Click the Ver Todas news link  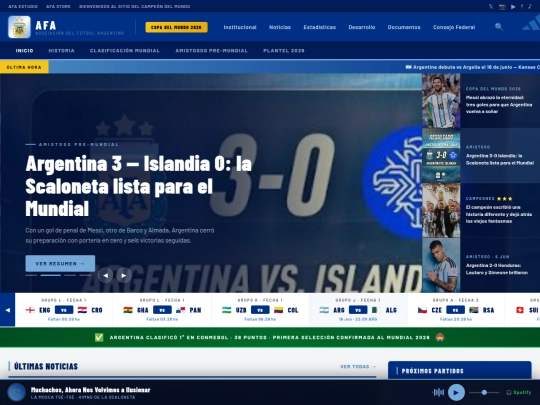point(358,367)
